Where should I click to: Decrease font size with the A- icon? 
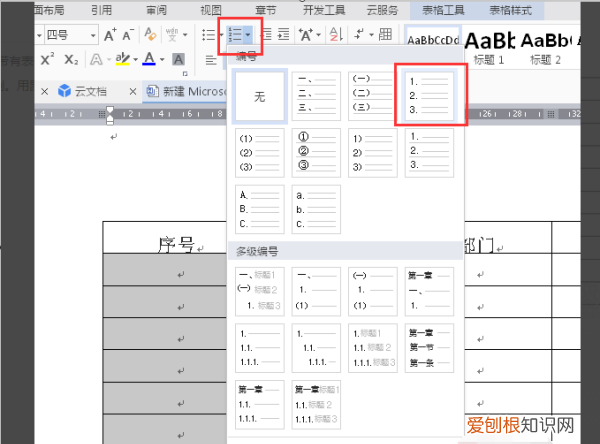[128, 35]
